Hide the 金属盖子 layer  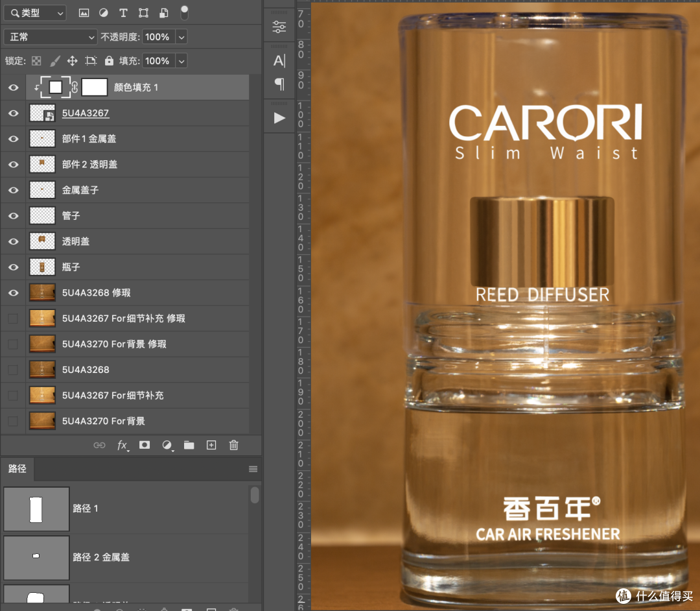[x=14, y=190]
